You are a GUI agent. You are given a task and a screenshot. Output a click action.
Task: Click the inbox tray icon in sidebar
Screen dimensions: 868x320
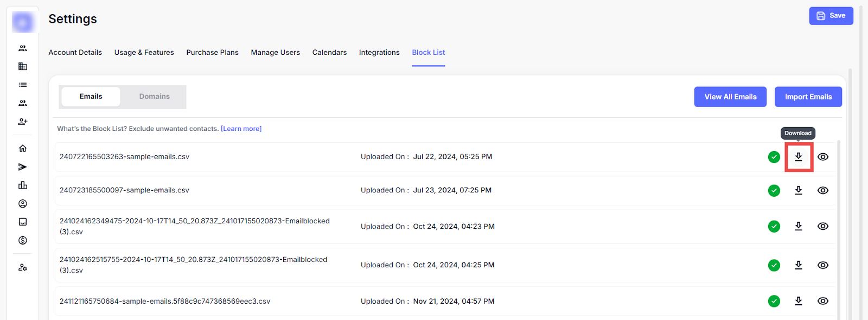click(x=23, y=222)
